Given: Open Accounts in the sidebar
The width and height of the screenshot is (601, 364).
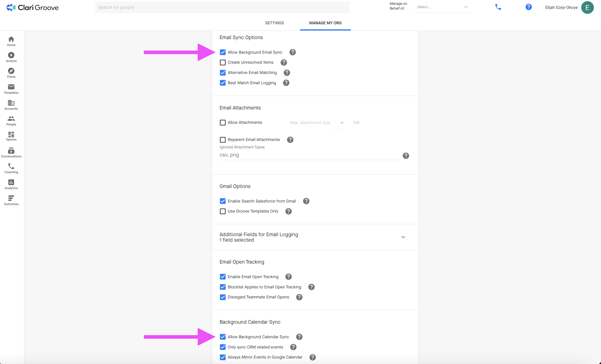Looking at the screenshot, I should tap(11, 105).
